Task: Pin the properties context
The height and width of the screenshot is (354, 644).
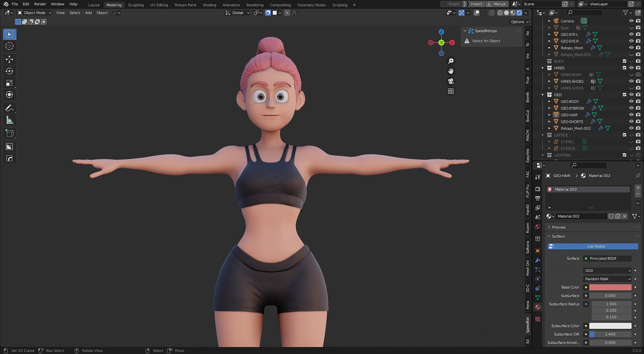Action: coord(638,176)
